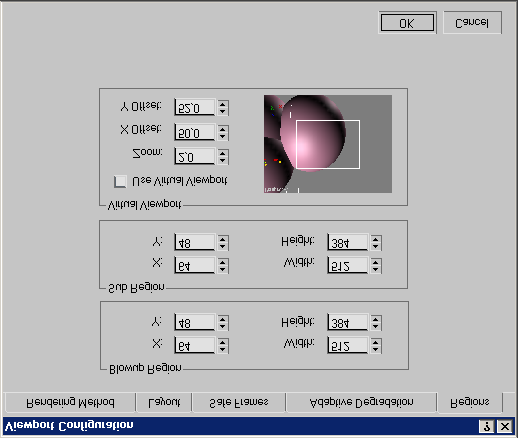Click the Sub Region Width spinner
This screenshot has width=518, height=438.
pyautogui.click(x=376, y=265)
